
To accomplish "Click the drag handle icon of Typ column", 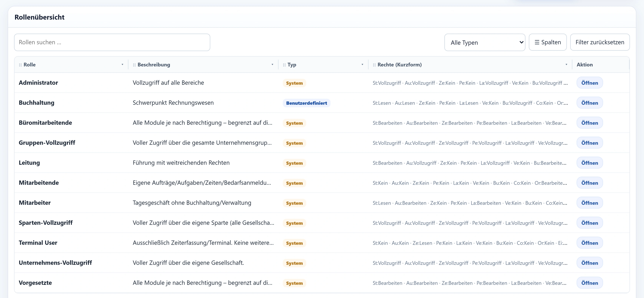I will (284, 65).
